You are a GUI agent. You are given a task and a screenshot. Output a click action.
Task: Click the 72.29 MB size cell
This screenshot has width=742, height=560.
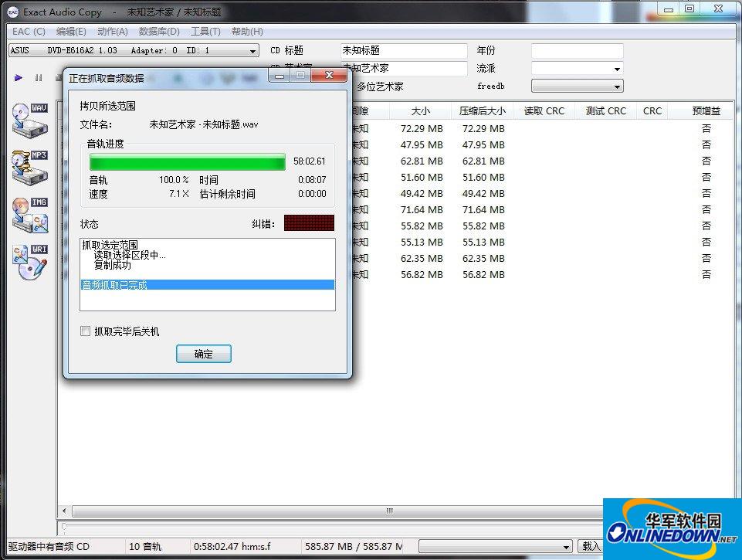422,129
